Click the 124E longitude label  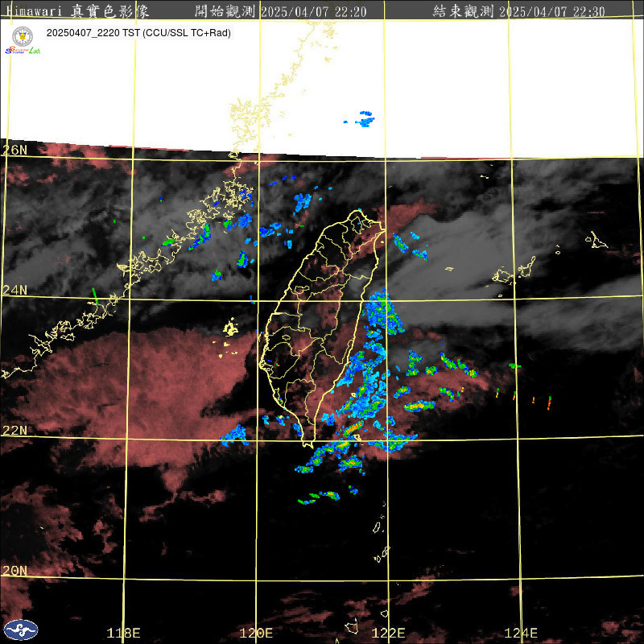(521, 634)
